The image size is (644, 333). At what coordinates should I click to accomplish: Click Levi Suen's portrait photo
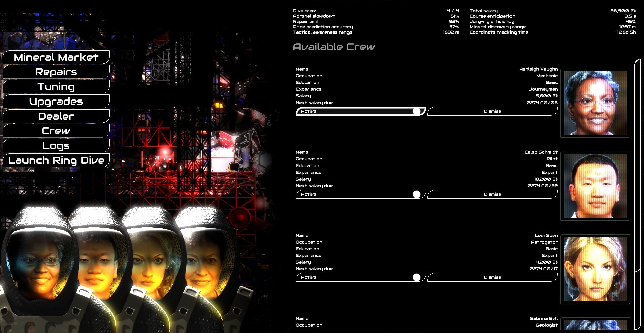pyautogui.click(x=595, y=269)
